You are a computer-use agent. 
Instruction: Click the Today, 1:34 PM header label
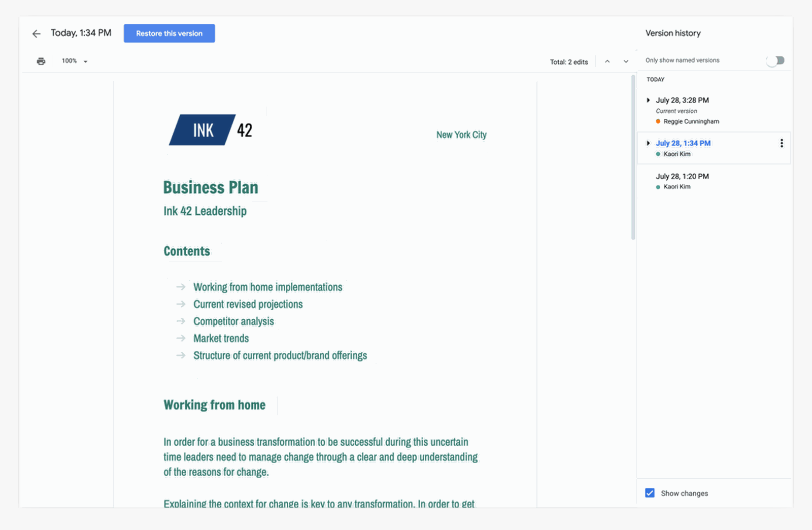81,33
